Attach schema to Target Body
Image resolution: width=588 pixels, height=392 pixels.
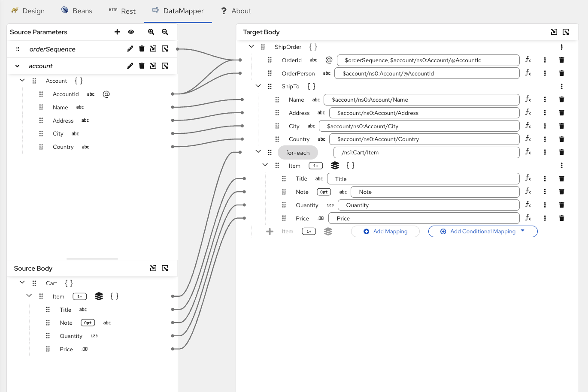pyautogui.click(x=554, y=32)
